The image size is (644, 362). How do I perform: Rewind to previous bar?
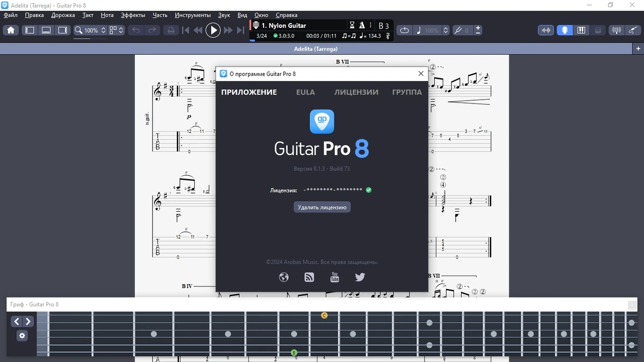click(198, 31)
